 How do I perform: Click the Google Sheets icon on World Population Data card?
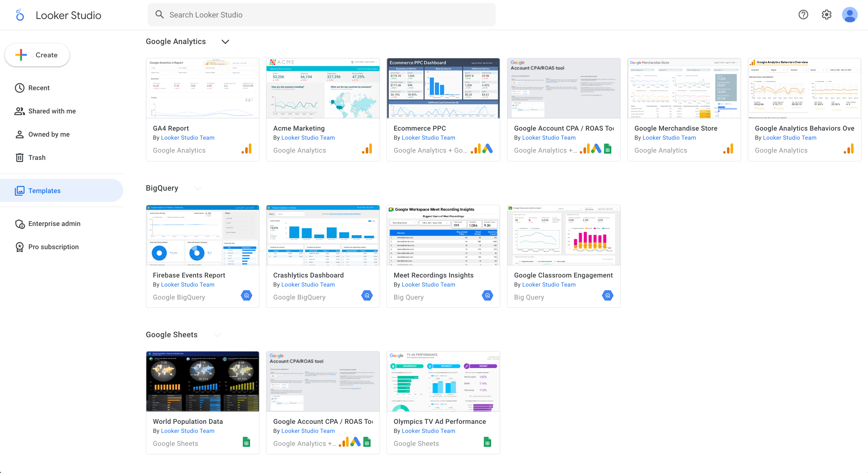click(x=247, y=442)
